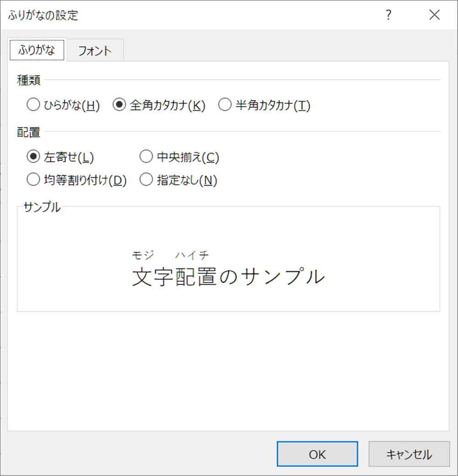Enable 中央揃え alignment

[146, 156]
